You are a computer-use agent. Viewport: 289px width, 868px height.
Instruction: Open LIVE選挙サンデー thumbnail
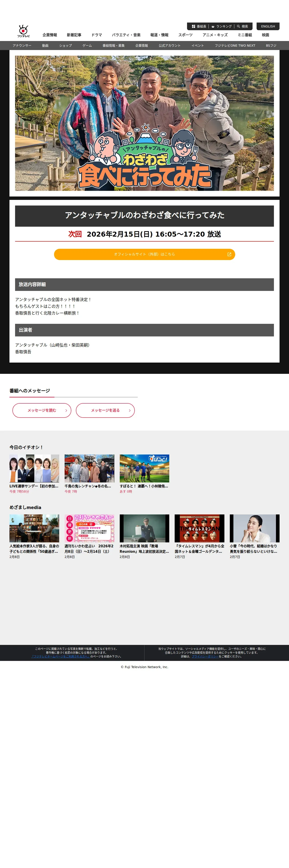pyautogui.click(x=34, y=468)
